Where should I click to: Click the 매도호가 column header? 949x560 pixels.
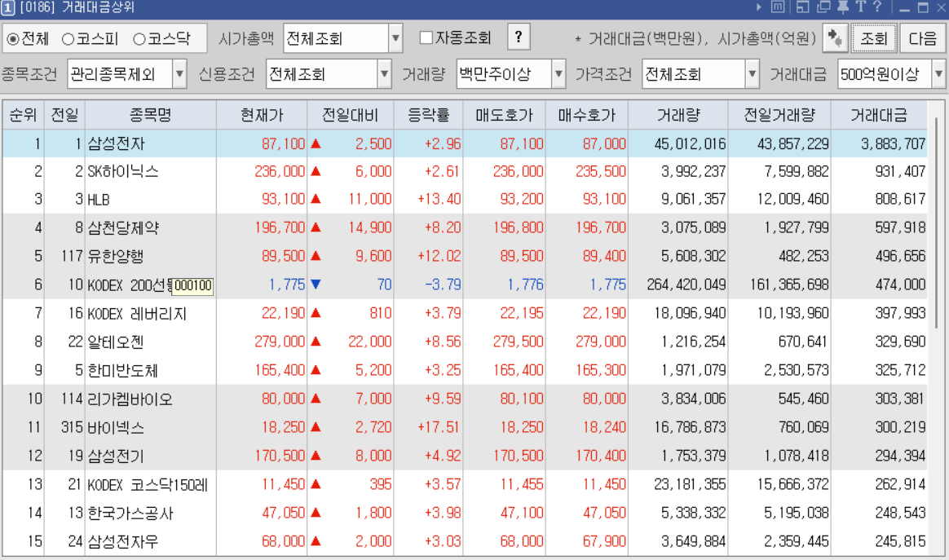point(504,114)
